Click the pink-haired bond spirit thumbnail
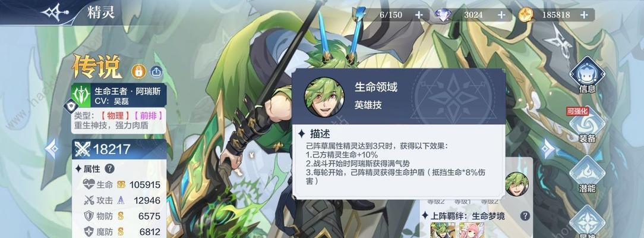 pyautogui.click(x=471, y=230)
